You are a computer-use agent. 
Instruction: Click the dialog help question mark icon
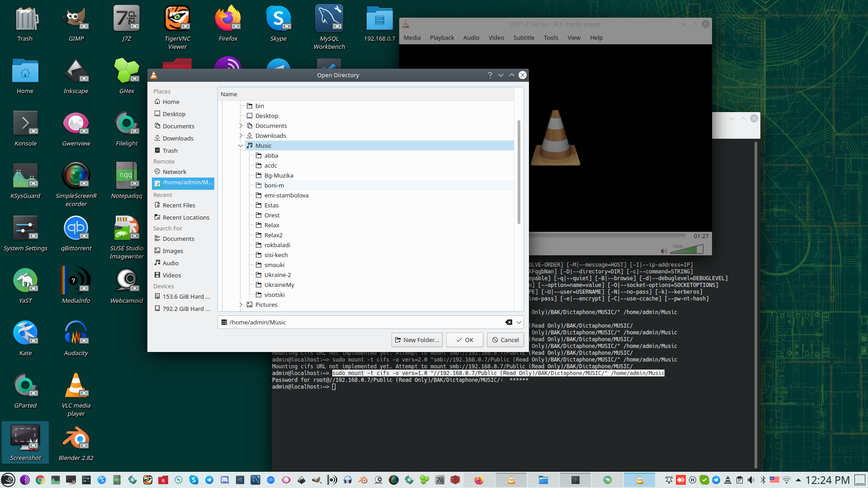pyautogui.click(x=490, y=75)
